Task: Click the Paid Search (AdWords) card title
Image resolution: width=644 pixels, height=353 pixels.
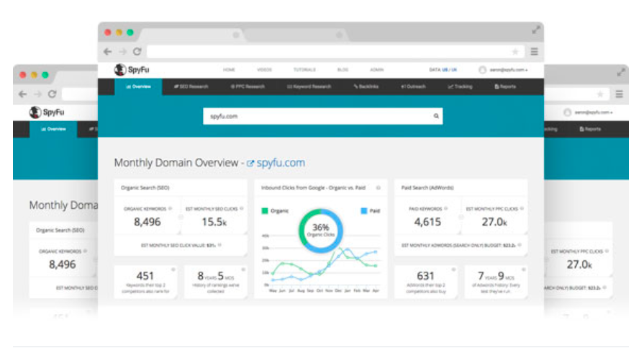Action: tap(427, 187)
